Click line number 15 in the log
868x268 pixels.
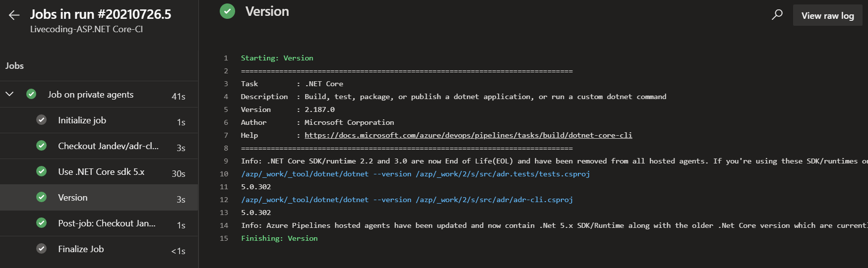224,238
